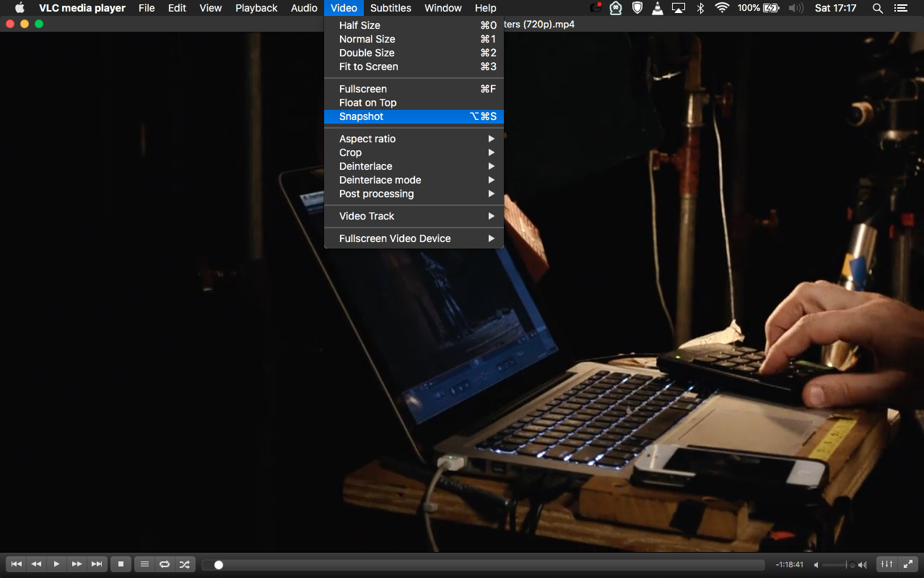
Task: Click the Bluetooth status icon
Action: tap(700, 8)
